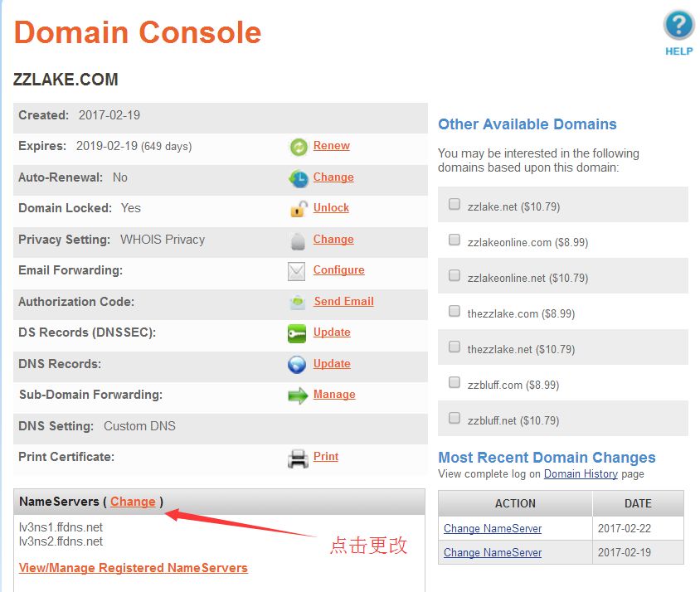Click the Print Certificate printer icon
Screen dimensions: 700x592
[298, 458]
